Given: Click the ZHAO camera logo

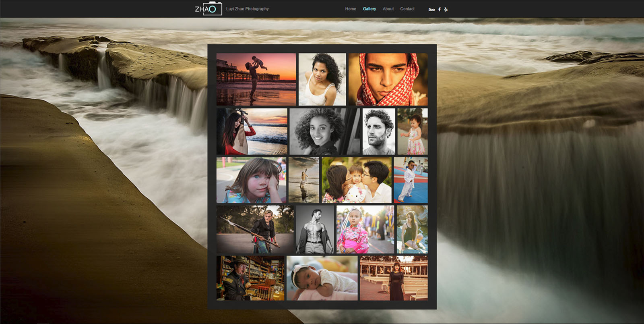Looking at the screenshot, I should click(208, 8).
